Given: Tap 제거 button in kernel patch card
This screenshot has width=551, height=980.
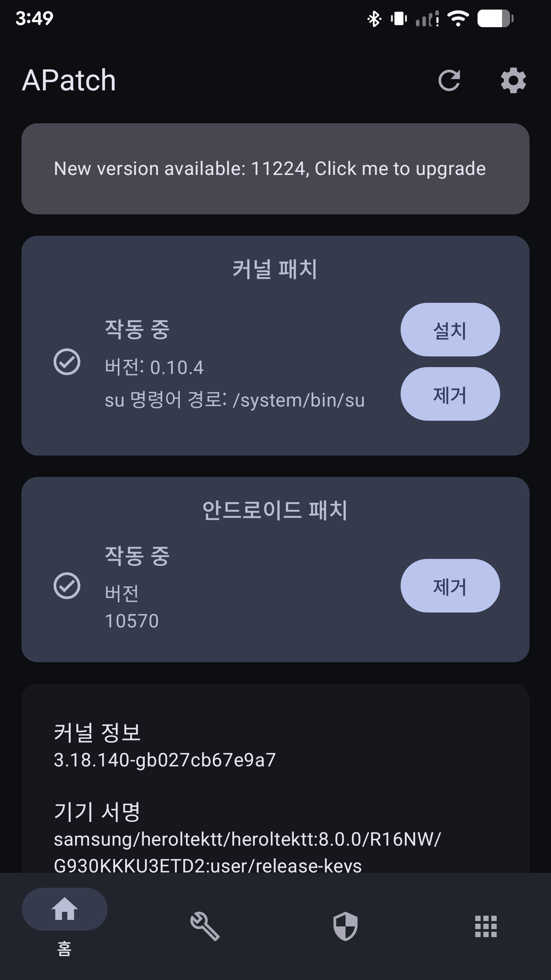Looking at the screenshot, I should pos(450,394).
